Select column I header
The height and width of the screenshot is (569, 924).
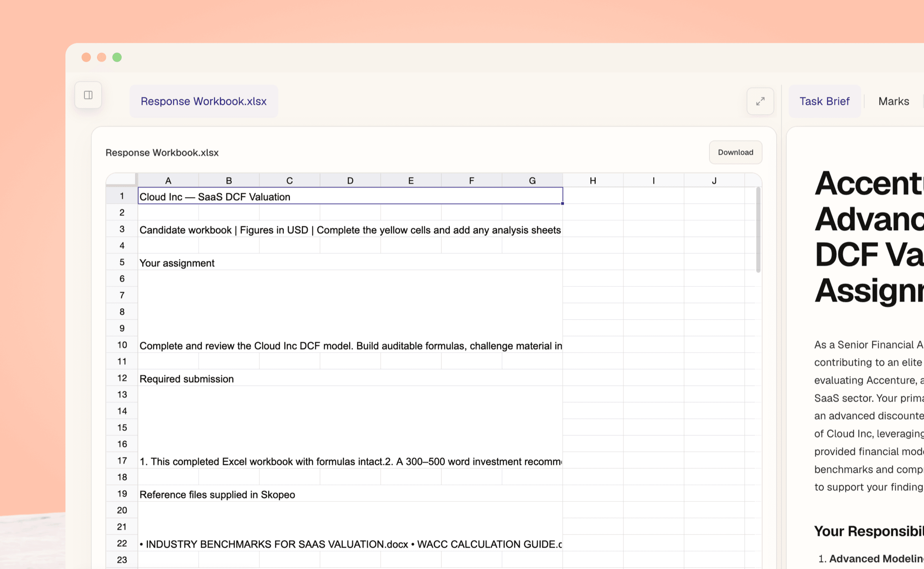click(653, 181)
